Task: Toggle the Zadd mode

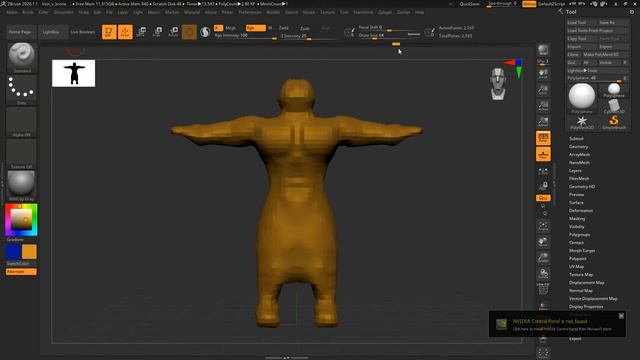Action: pos(284,28)
